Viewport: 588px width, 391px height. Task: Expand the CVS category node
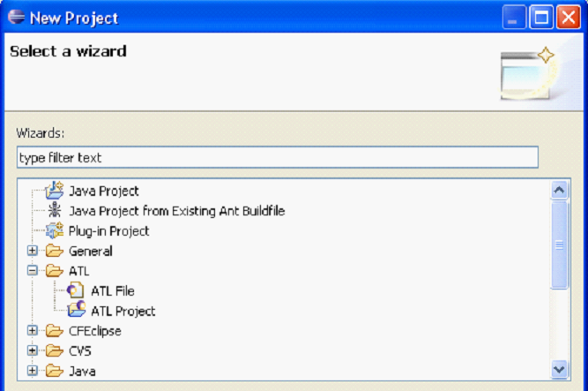point(33,350)
